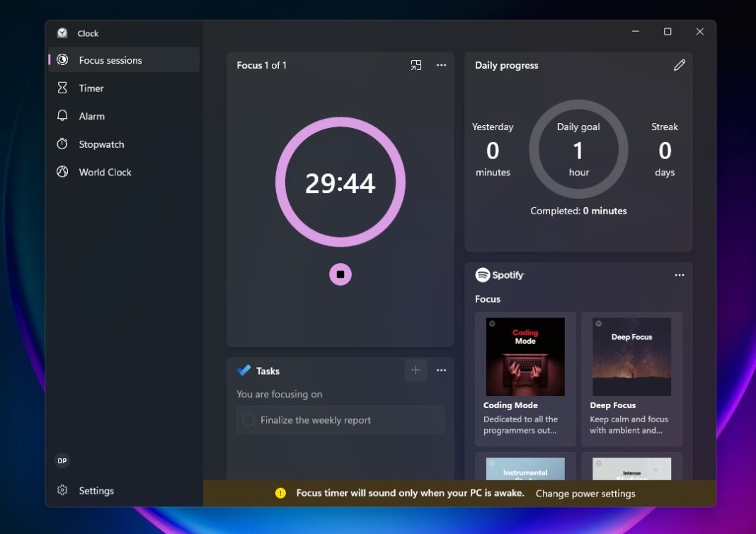Mark 'Finalize the weekly report' as complete
Screen dimensions: 756x534
tap(248, 419)
